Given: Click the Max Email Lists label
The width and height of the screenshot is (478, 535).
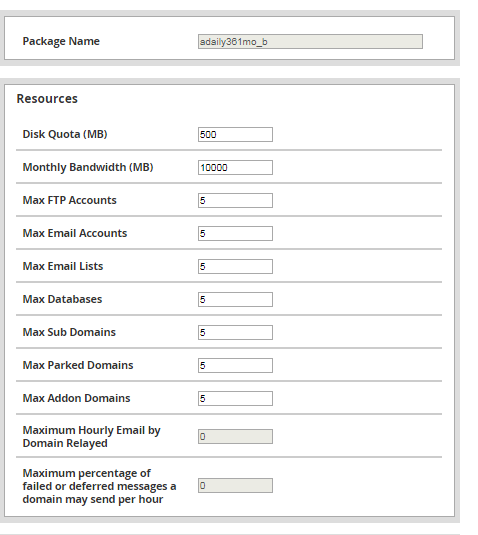Looking at the screenshot, I should (63, 266).
